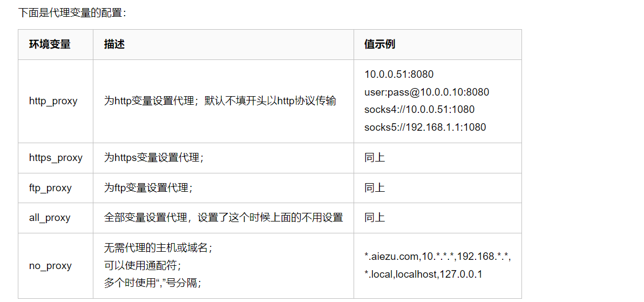Select the ftp_proxy variable name
Image resolution: width=644 pixels, height=302 pixels.
click(50, 188)
